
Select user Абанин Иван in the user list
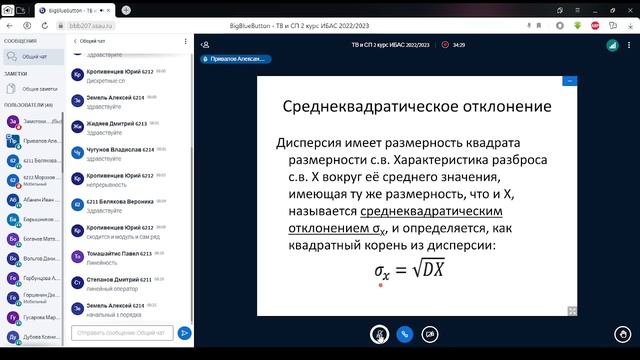(33, 200)
